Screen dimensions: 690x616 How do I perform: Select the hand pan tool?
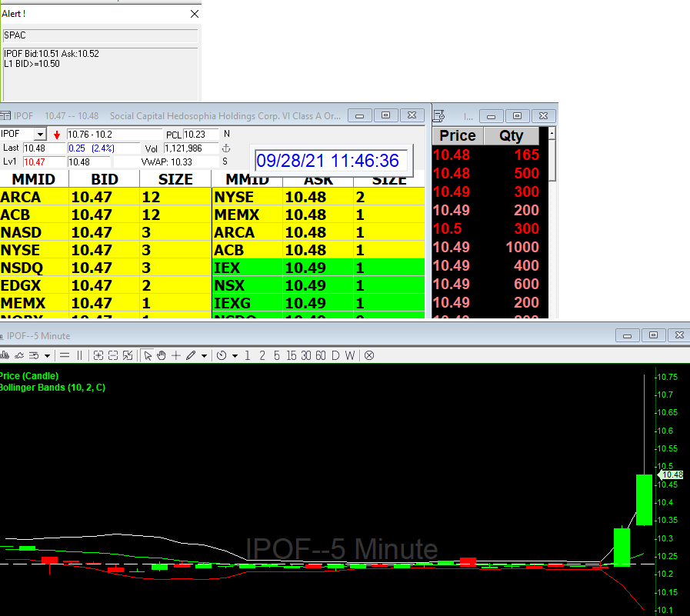pyautogui.click(x=162, y=355)
